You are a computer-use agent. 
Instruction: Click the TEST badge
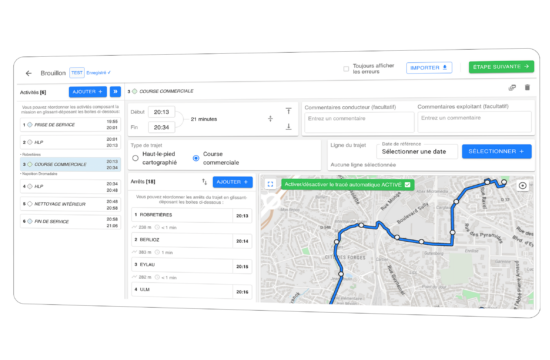click(x=77, y=73)
